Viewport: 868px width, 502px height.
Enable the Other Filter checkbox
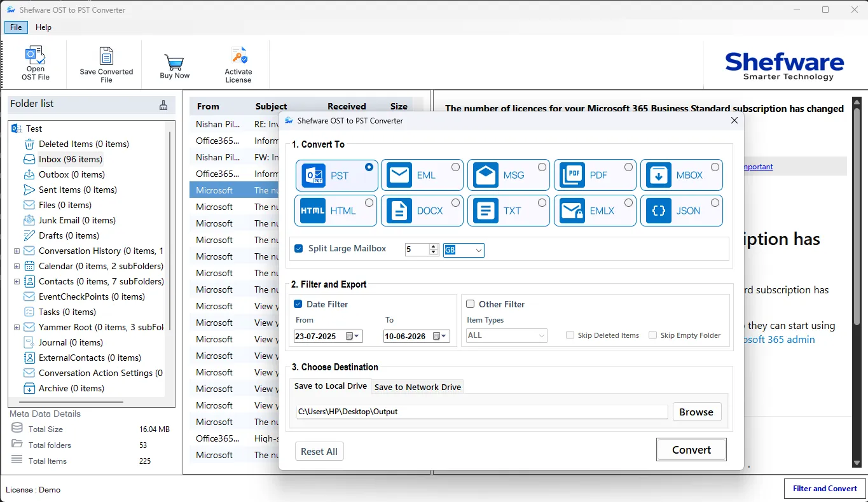pyautogui.click(x=471, y=304)
